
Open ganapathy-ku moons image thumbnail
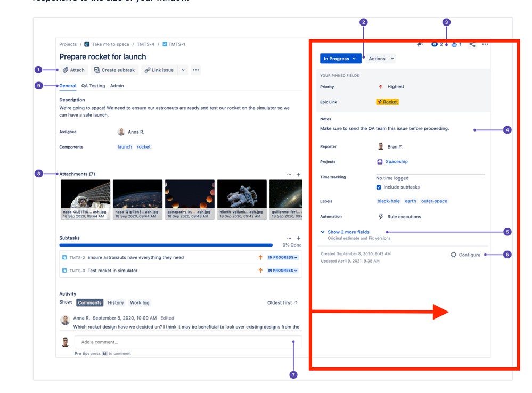click(x=190, y=200)
